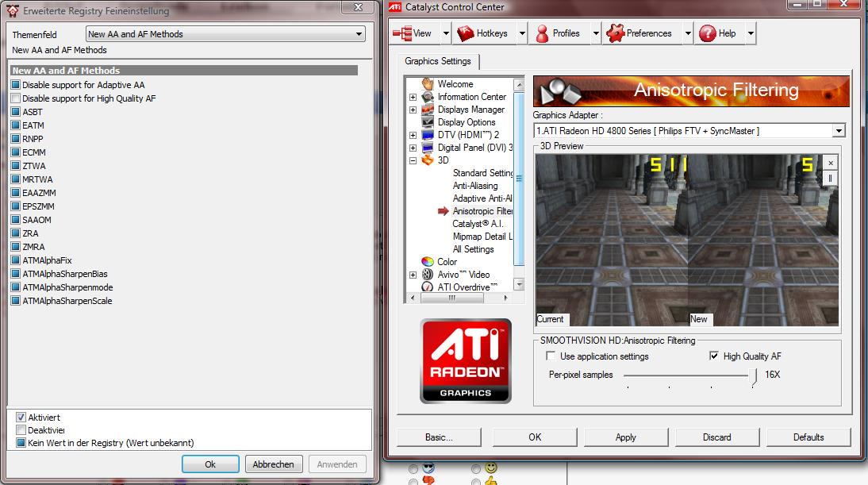Select Catalyst A.I. tree entry
The image size is (868, 485).
tap(478, 224)
